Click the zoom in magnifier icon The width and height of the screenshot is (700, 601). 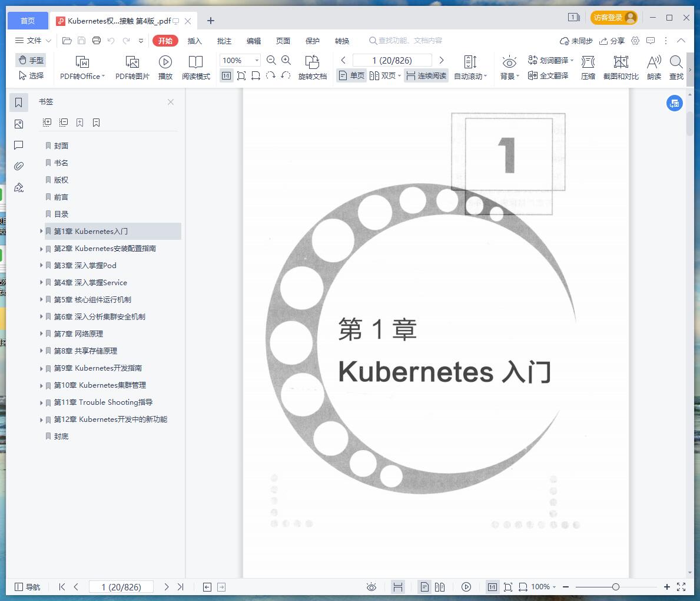pos(286,60)
